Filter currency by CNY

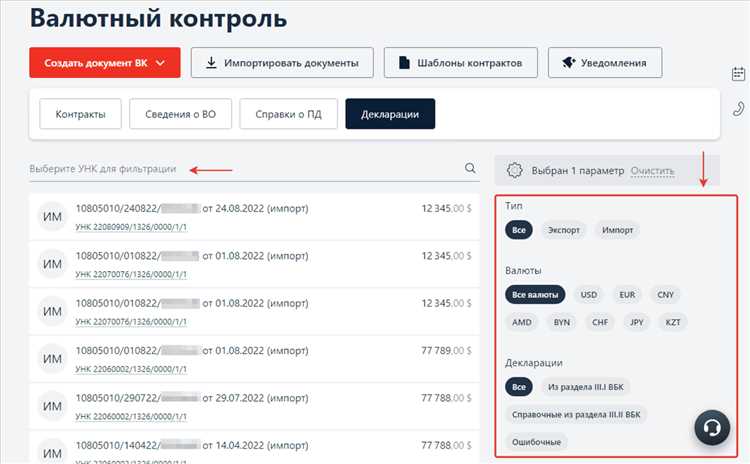pyautogui.click(x=665, y=295)
